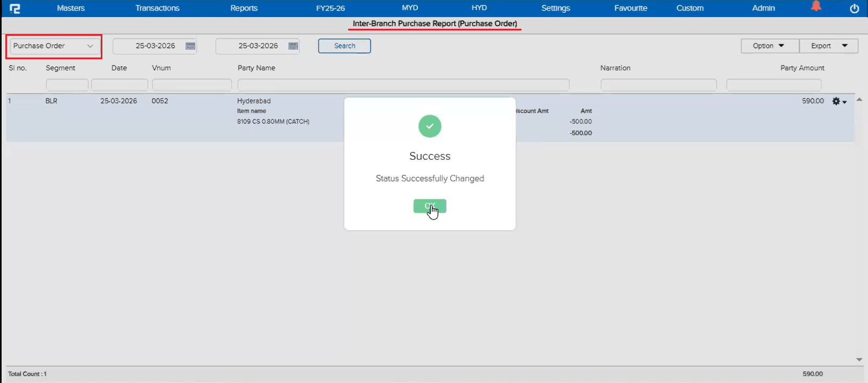Open the Masters menu
This screenshot has height=383, width=868.
(70, 8)
